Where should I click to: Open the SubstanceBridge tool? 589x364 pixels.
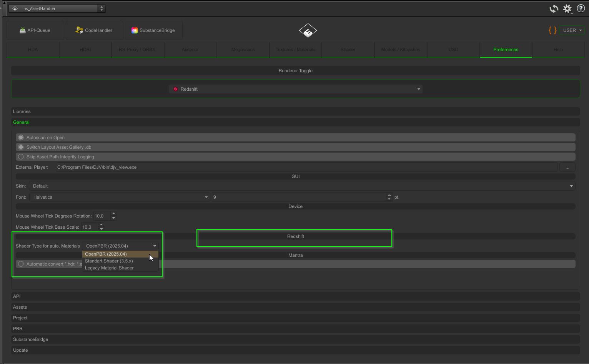pos(153,30)
